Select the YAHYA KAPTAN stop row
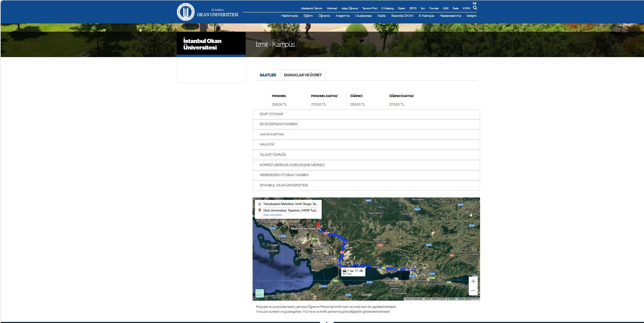The height and width of the screenshot is (323, 644). [366, 134]
